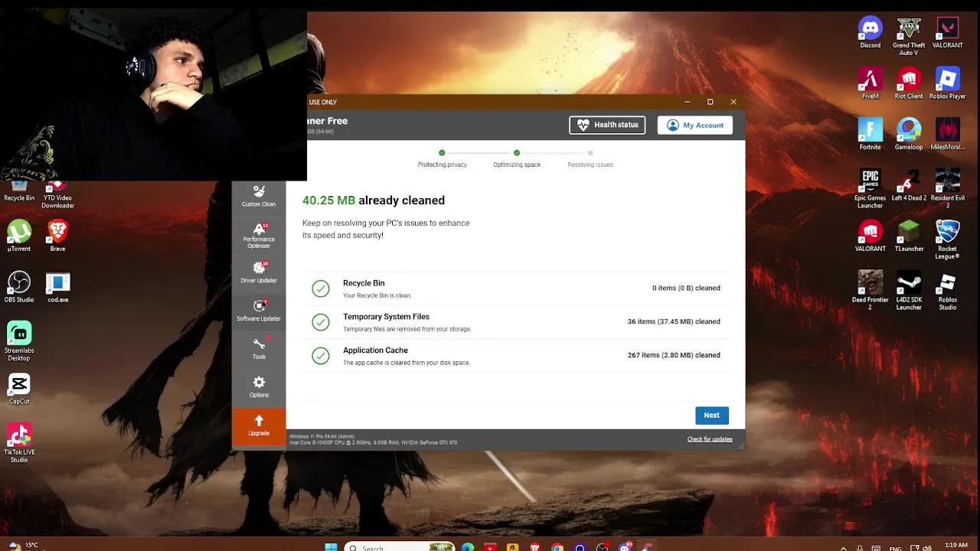The height and width of the screenshot is (551, 980).
Task: Open the Streamlabs Desktop shortcut
Action: [19, 341]
